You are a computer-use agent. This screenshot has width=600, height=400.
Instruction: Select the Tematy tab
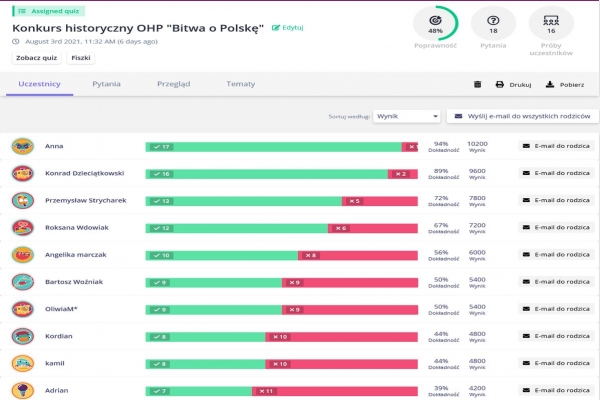click(240, 85)
